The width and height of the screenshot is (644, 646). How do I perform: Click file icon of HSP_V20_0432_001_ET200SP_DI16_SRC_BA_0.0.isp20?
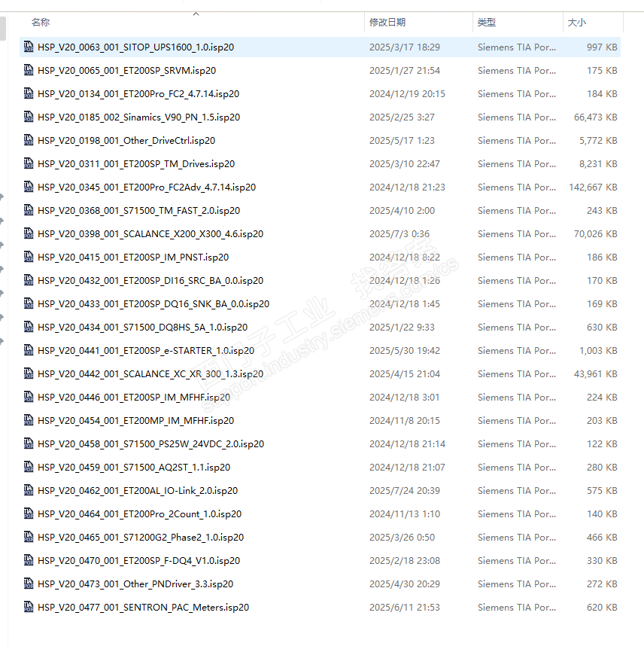click(29, 280)
